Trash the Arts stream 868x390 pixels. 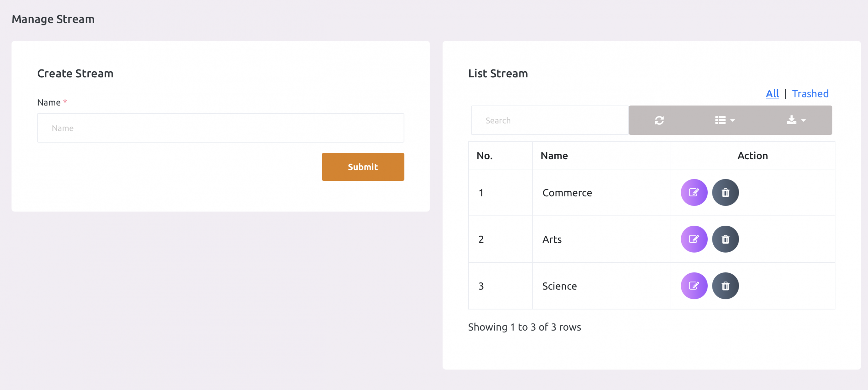tap(725, 239)
